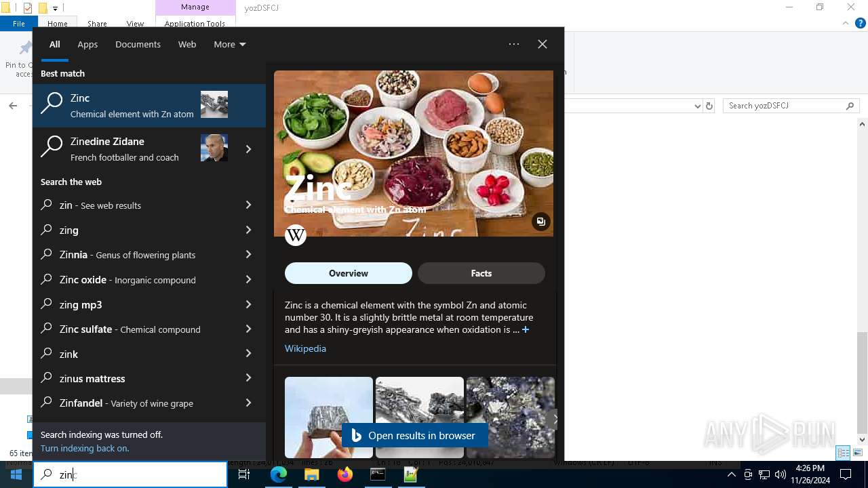Choose the 'zink' web suggestion

(x=132, y=354)
